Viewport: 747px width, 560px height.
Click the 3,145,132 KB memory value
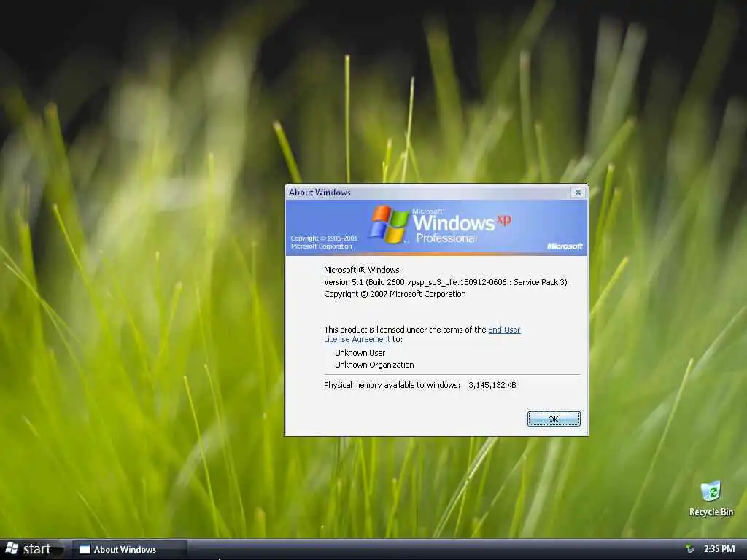[492, 385]
